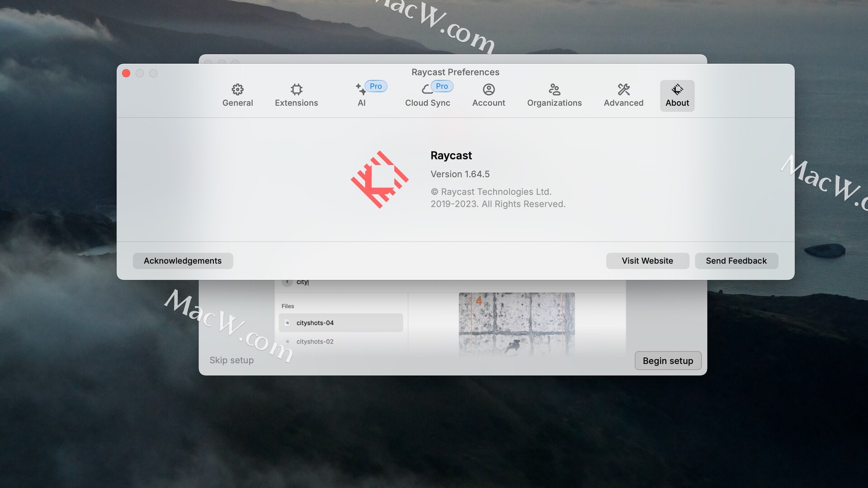
Task: Open the Acknowledgements
Action: tap(183, 261)
